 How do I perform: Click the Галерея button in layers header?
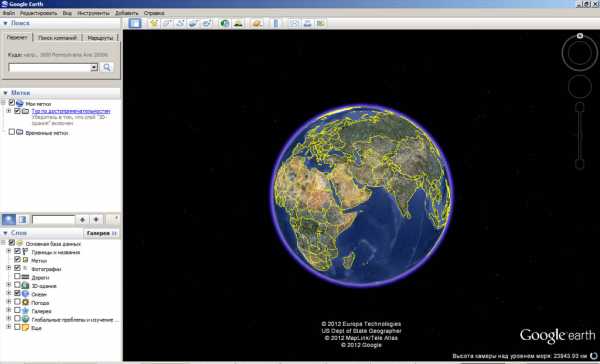click(101, 233)
